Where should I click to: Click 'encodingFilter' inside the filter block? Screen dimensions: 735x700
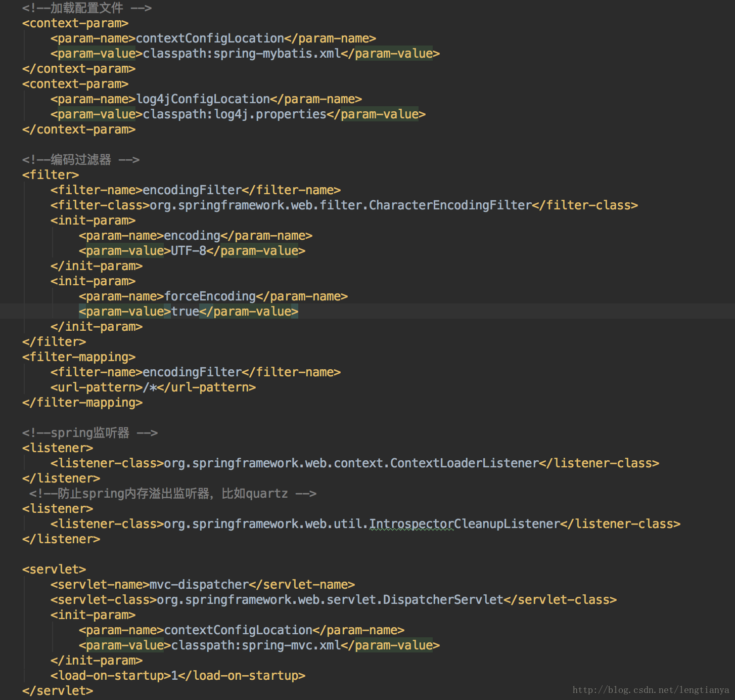(192, 190)
